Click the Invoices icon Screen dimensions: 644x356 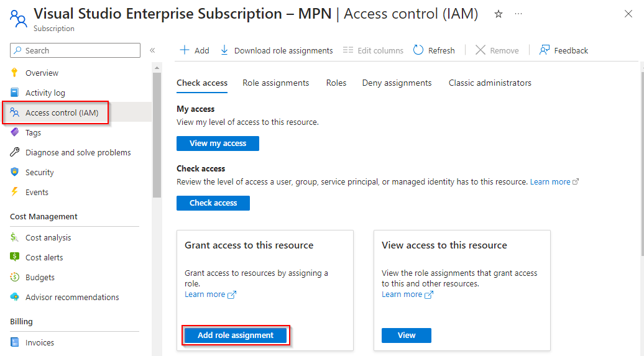point(14,342)
